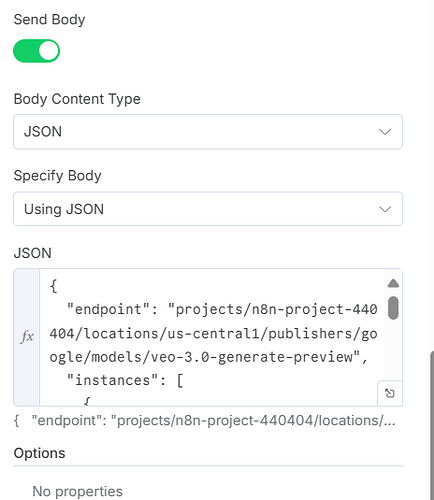Click the Options section header
Screen dimensions: 434x500
39,453
